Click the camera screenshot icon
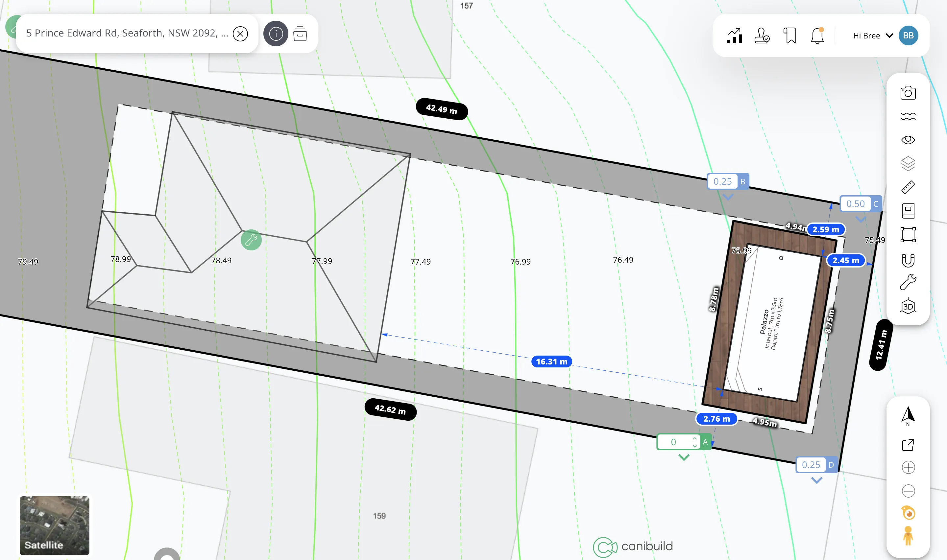947x560 pixels. [x=908, y=93]
